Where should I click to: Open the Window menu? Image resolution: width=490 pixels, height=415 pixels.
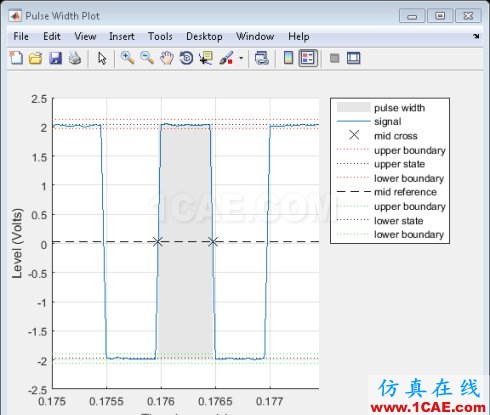pos(255,36)
